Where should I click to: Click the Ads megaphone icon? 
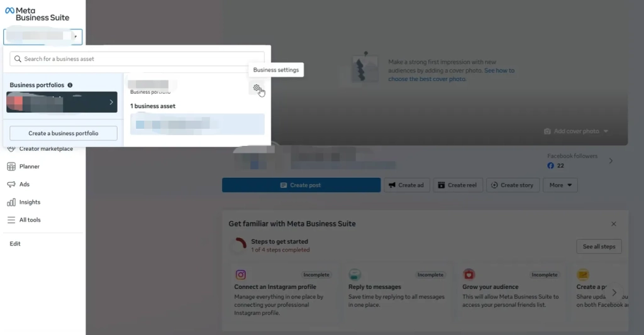pos(11,184)
